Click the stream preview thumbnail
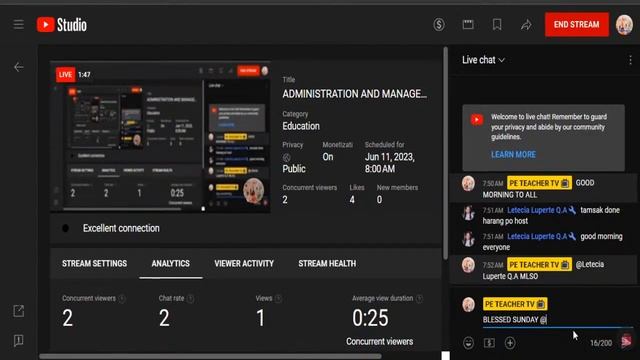 tap(160, 137)
